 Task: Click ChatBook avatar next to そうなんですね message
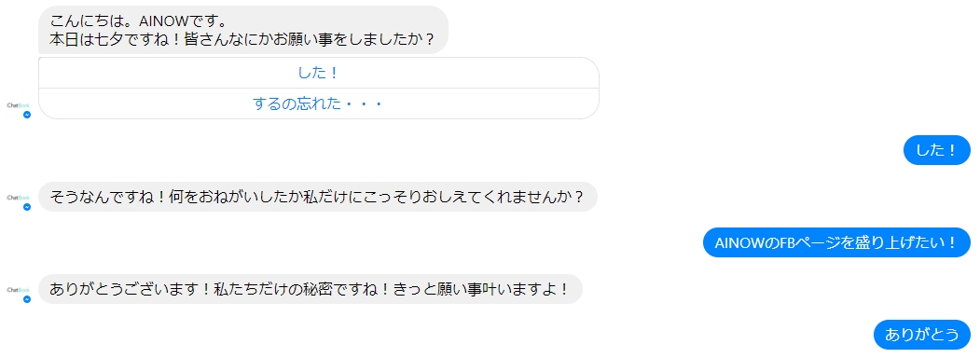click(x=18, y=198)
